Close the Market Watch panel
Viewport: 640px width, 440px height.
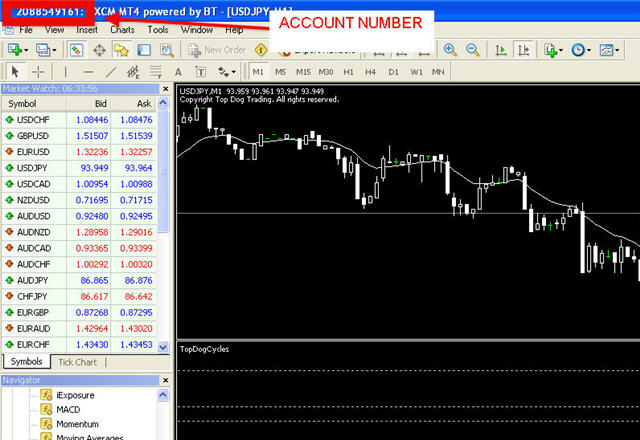(x=165, y=89)
